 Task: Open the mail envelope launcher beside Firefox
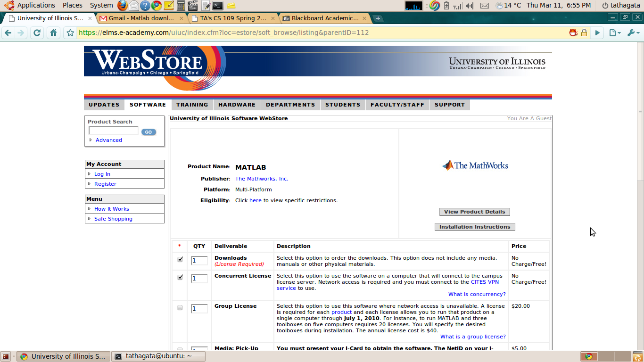point(134,6)
